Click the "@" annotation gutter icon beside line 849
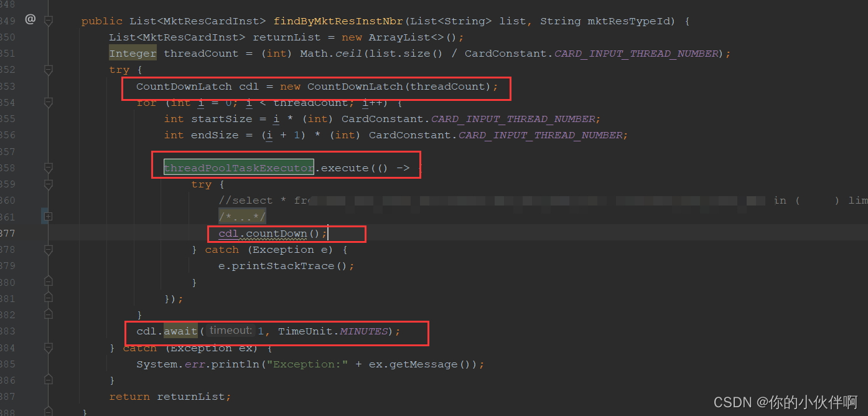The image size is (868, 416). pos(30,19)
